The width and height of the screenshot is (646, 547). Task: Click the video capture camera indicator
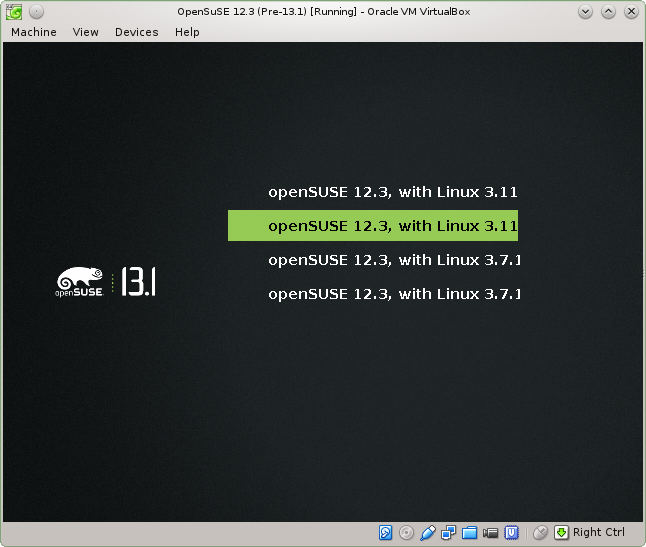(x=490, y=533)
